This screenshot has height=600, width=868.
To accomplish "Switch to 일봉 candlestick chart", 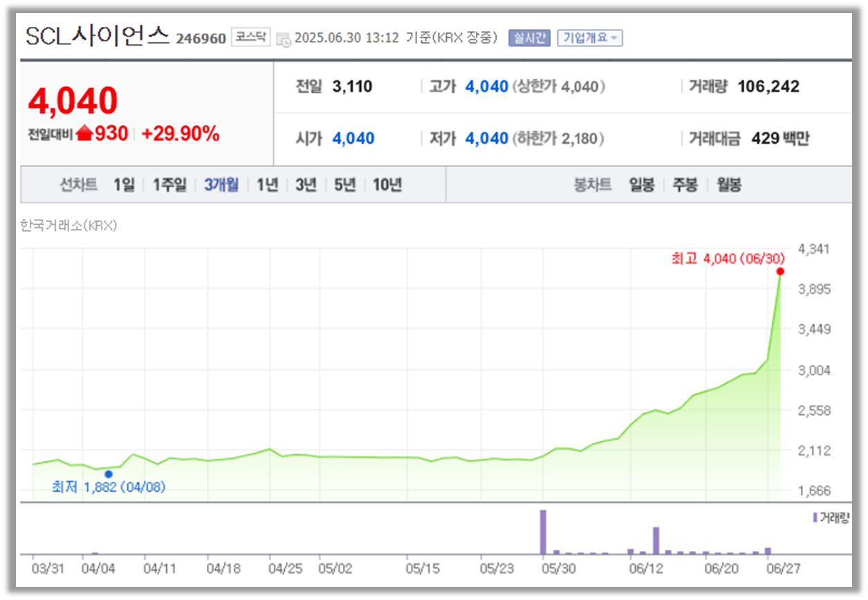I will coord(642,185).
